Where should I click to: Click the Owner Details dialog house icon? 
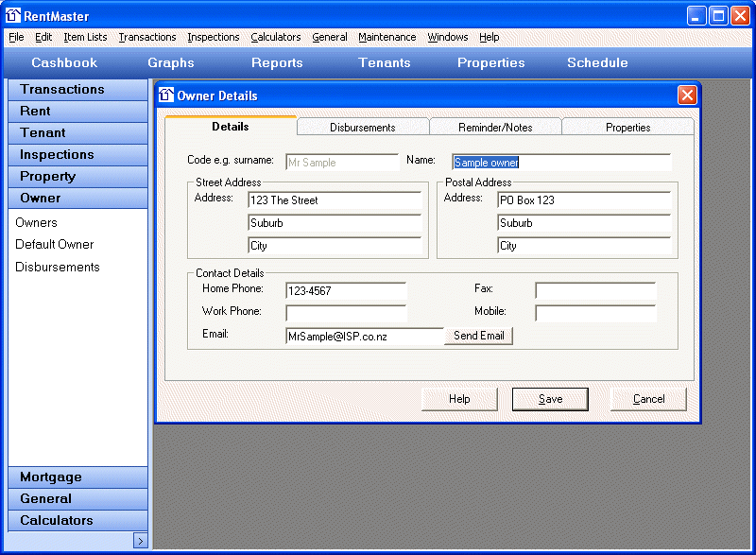[166, 95]
